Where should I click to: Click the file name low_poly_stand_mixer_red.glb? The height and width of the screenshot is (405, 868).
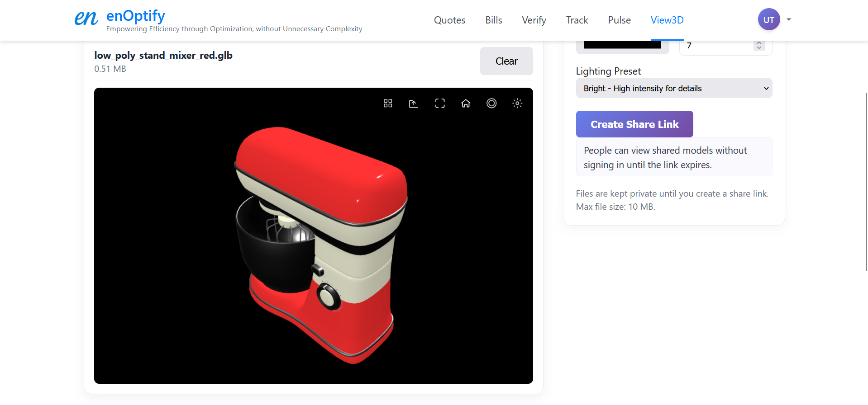point(163,55)
